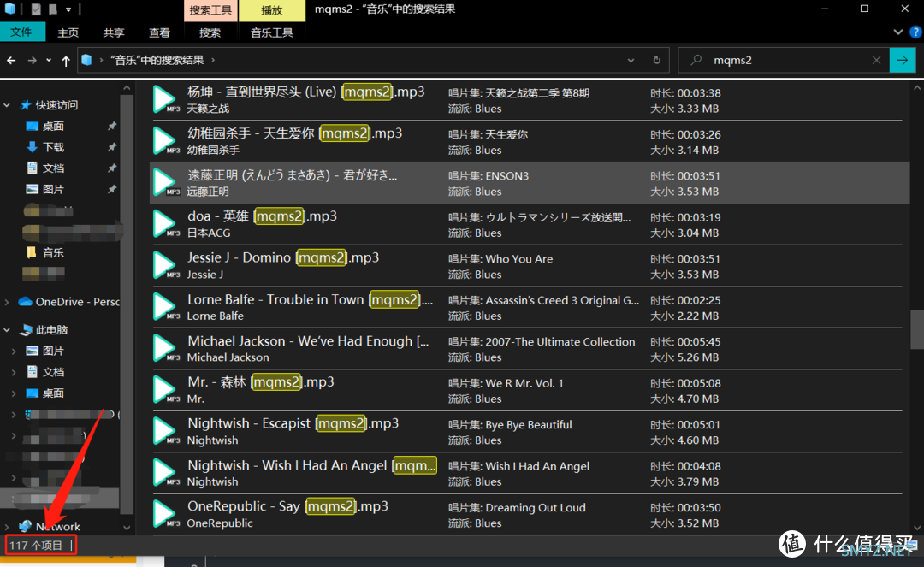This screenshot has height=567, width=924.
Task: Click the file list scroll-down arrow
Action: 917,529
